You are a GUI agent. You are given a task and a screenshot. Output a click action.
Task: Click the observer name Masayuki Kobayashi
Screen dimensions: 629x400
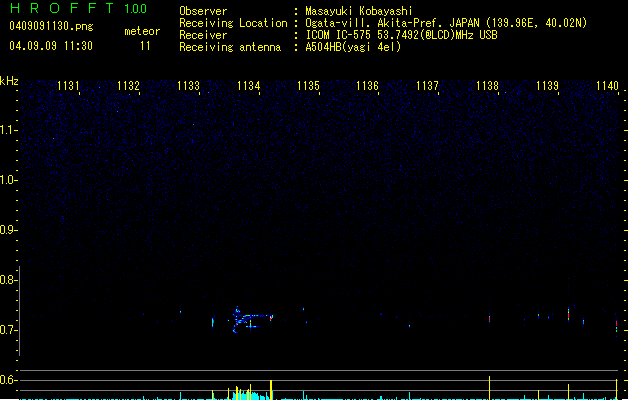[x=359, y=11]
